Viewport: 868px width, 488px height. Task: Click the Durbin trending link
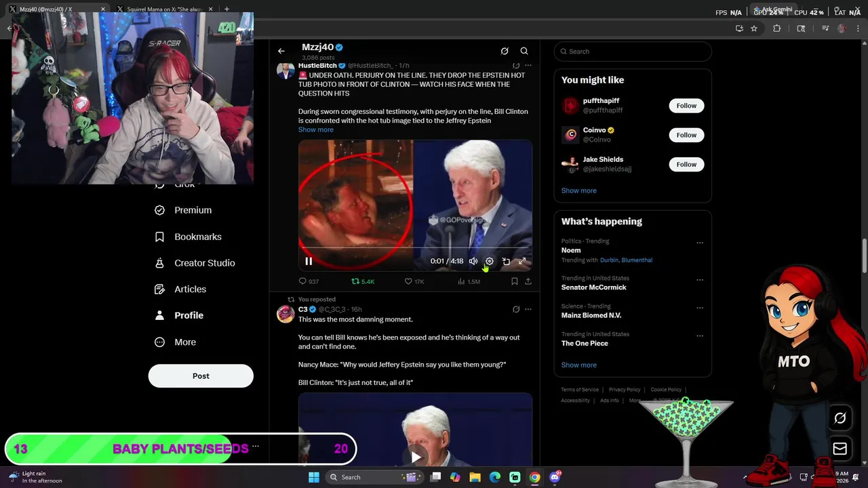(x=609, y=260)
